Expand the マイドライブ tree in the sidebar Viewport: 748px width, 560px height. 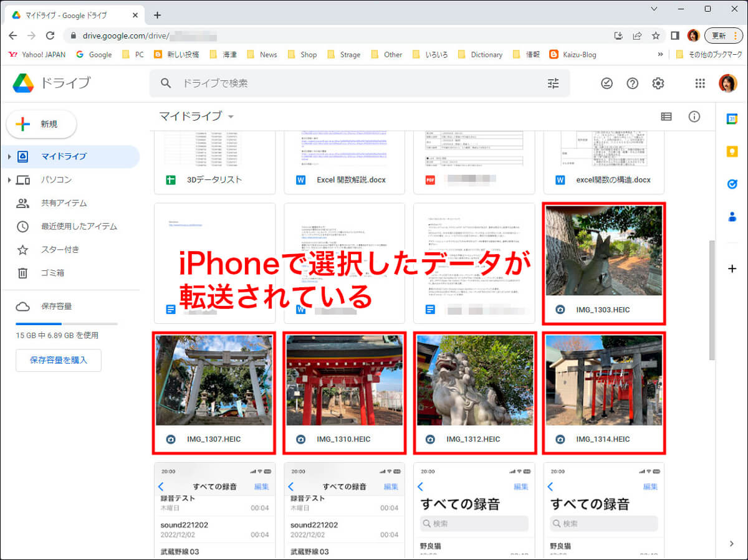pyautogui.click(x=9, y=157)
